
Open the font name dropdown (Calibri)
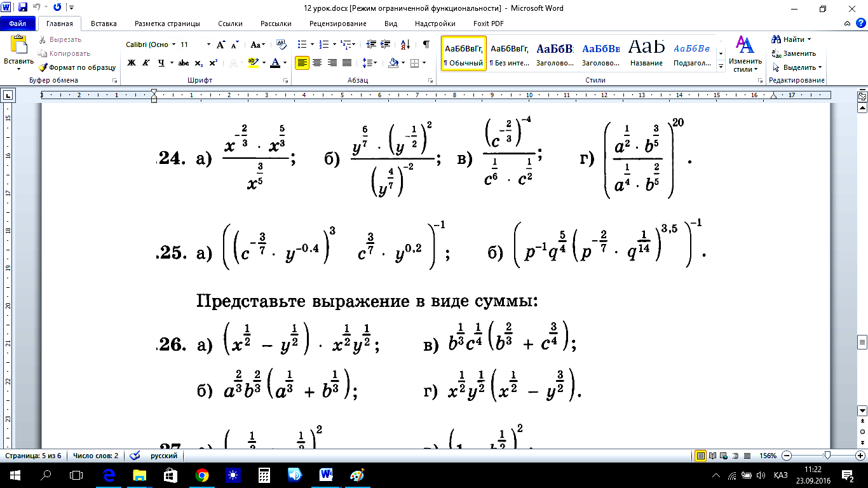(x=173, y=44)
